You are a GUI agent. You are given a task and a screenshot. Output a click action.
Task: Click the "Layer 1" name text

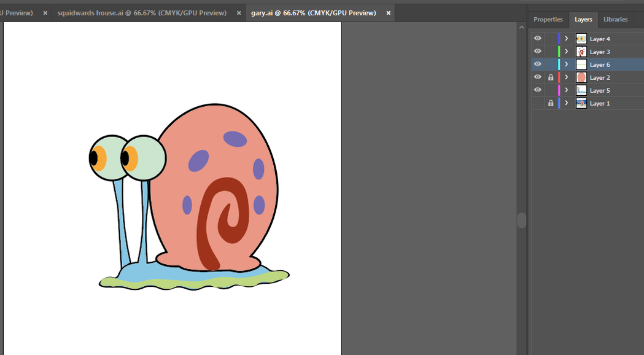(x=600, y=103)
